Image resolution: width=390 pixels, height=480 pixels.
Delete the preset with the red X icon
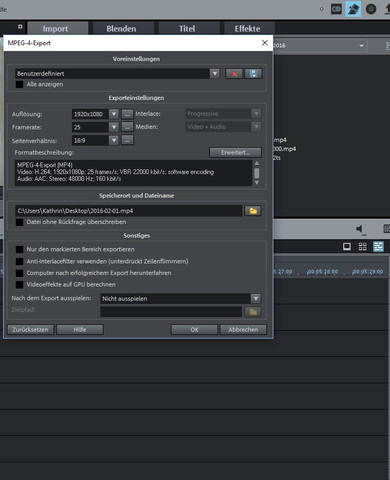(234, 74)
